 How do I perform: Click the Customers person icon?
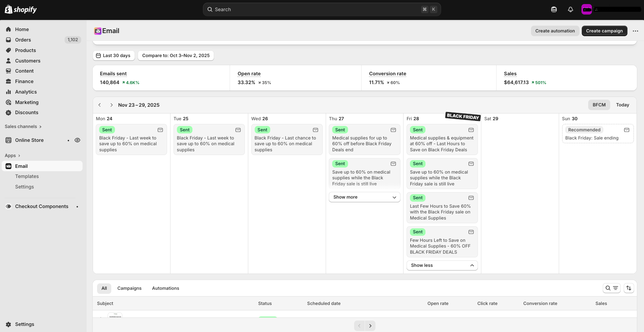coord(8,61)
